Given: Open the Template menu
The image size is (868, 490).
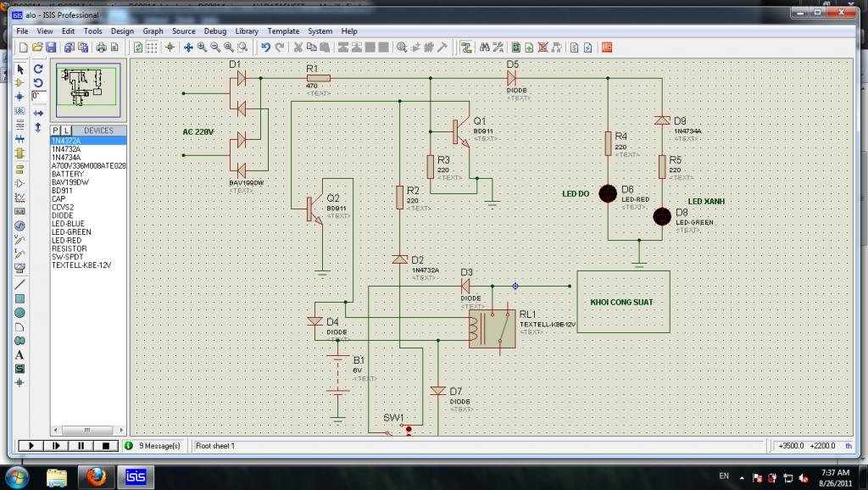Looking at the screenshot, I should (x=283, y=31).
